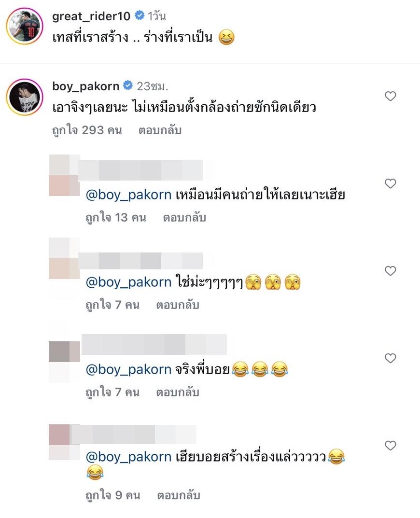Like the reply 'เฮียบอยสร้างเรื่องแล่วววว'
The height and width of the screenshot is (518, 420).
[x=390, y=446]
